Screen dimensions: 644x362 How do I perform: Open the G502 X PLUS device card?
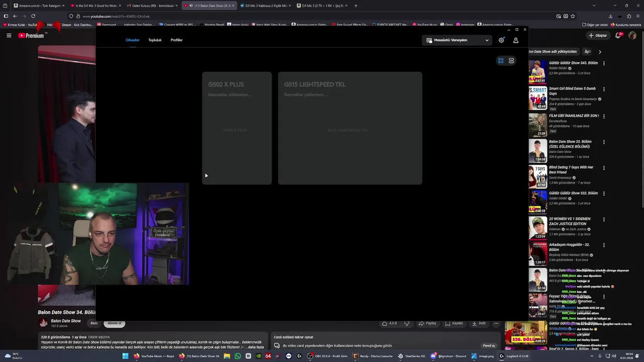tap(237, 128)
